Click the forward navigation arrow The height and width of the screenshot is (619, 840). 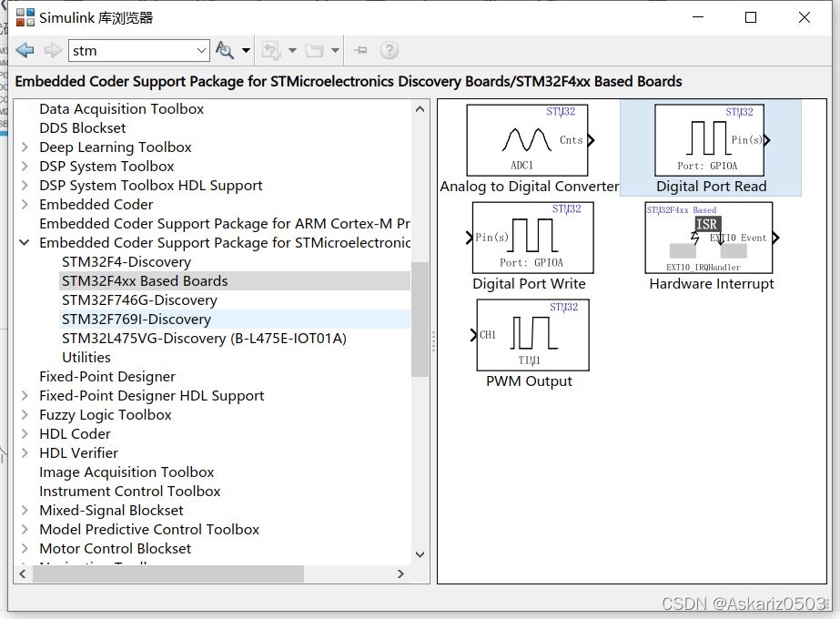point(50,50)
